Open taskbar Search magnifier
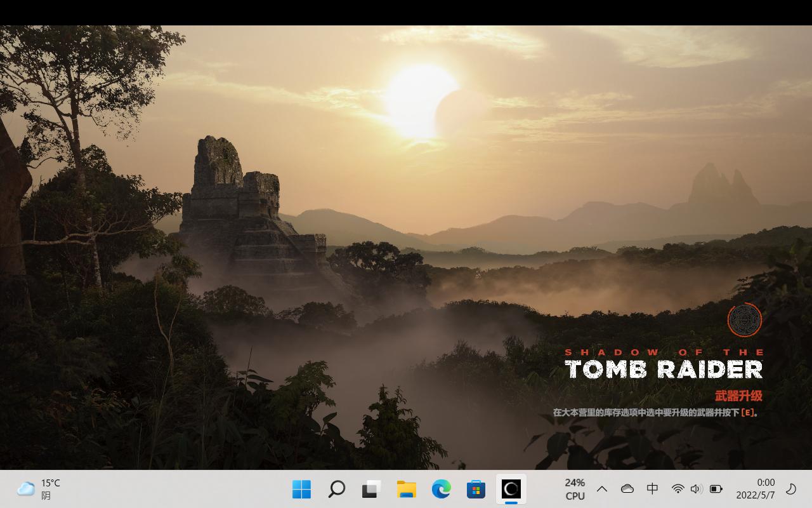The height and width of the screenshot is (508, 812). [336, 489]
